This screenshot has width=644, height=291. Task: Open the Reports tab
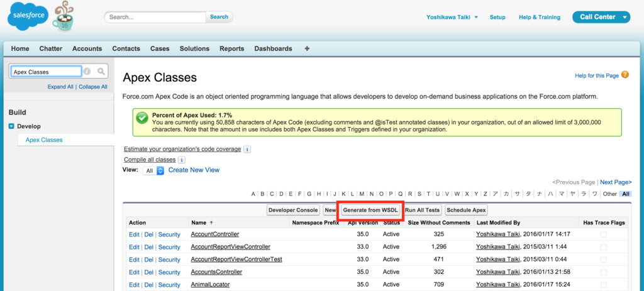[x=231, y=48]
